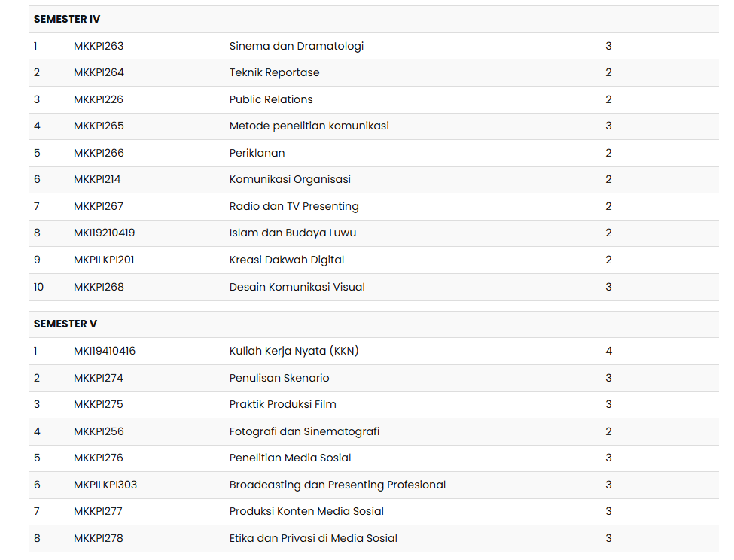Click the Komunikasi Organisasi course name
This screenshot has height=560, width=734.
pyautogui.click(x=290, y=179)
